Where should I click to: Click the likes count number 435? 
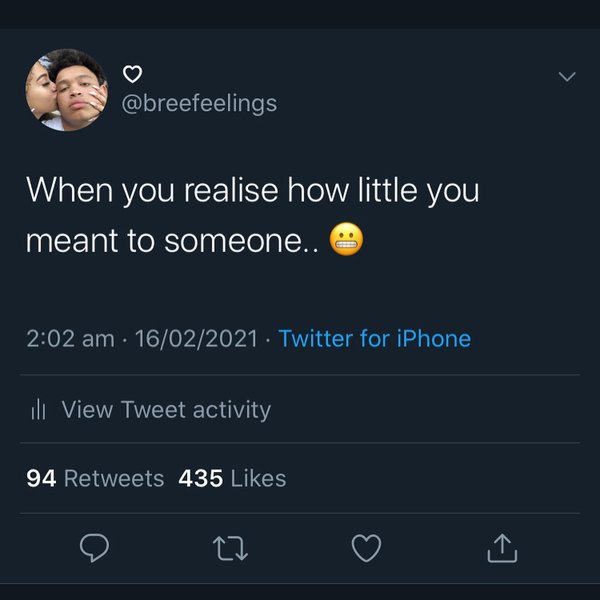200,479
